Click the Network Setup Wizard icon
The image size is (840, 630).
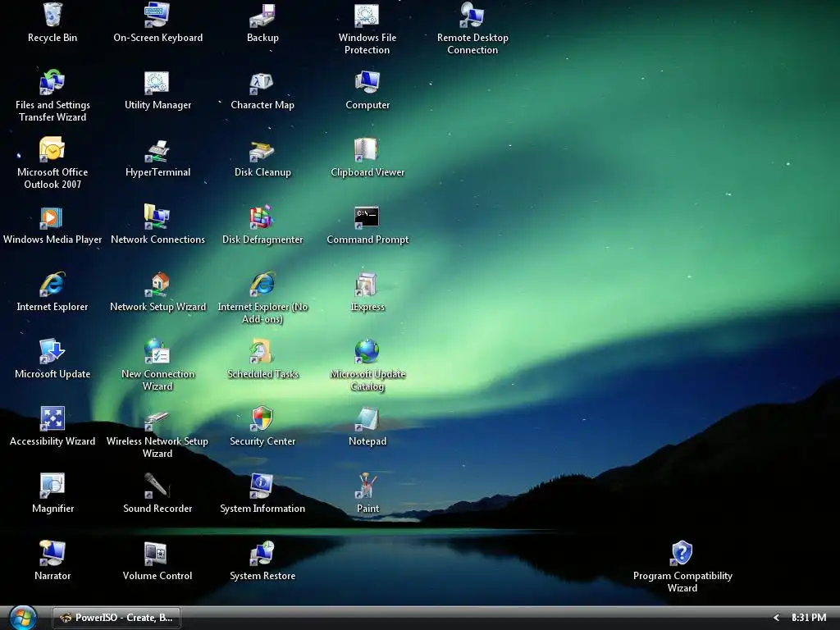157,284
